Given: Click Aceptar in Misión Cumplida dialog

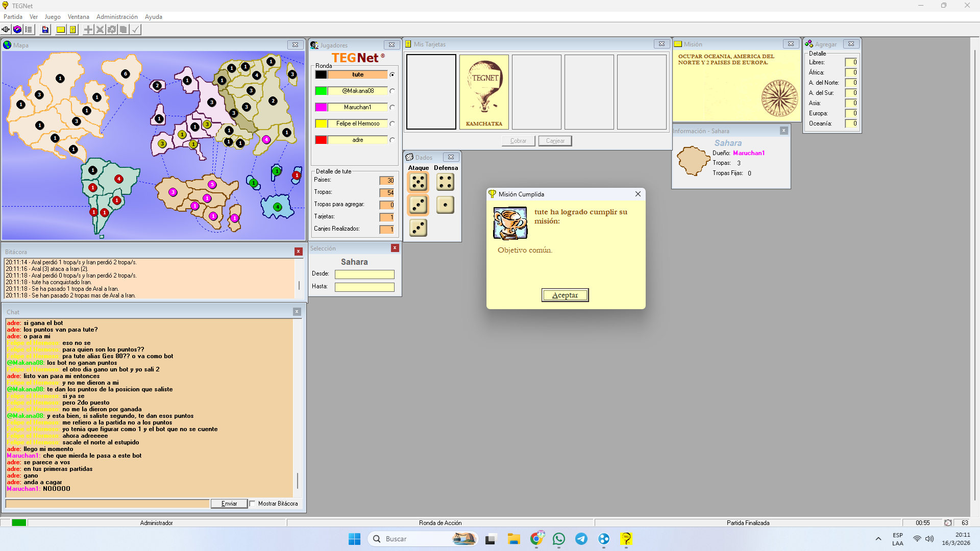Looking at the screenshot, I should tap(565, 295).
